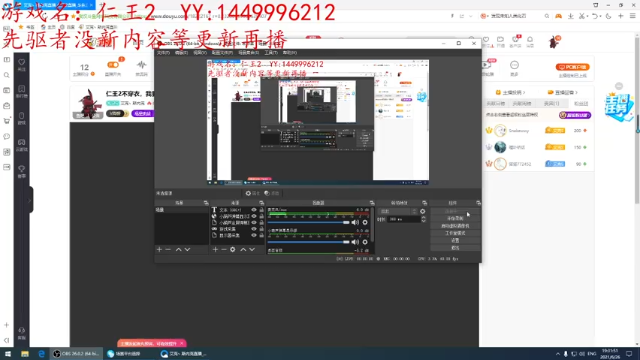The image size is (640, 360).
Task: Open source Properties button above the docks
Action: (252, 193)
